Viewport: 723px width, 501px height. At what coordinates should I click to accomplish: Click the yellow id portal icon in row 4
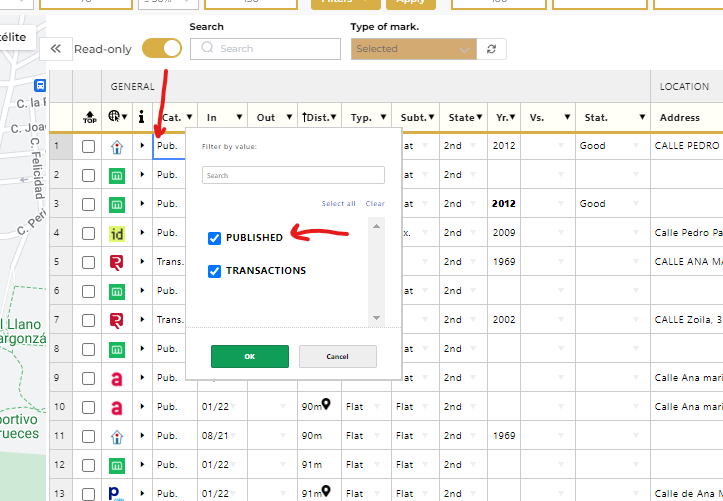pyautogui.click(x=117, y=234)
